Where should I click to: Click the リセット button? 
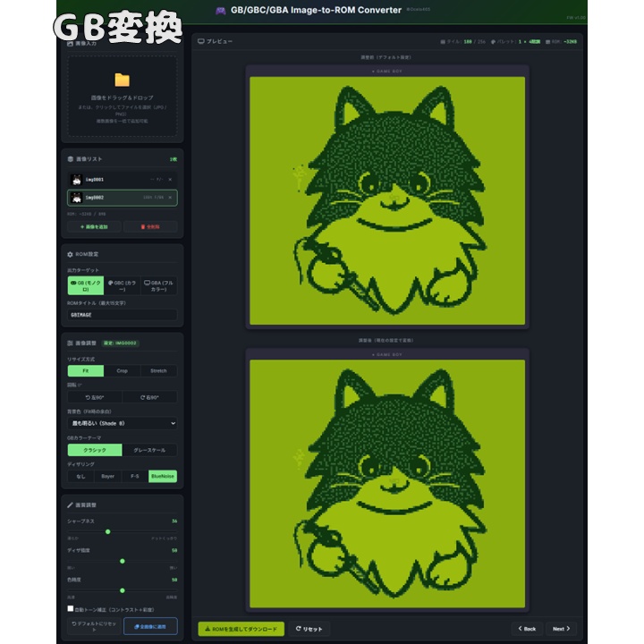pyautogui.click(x=309, y=629)
